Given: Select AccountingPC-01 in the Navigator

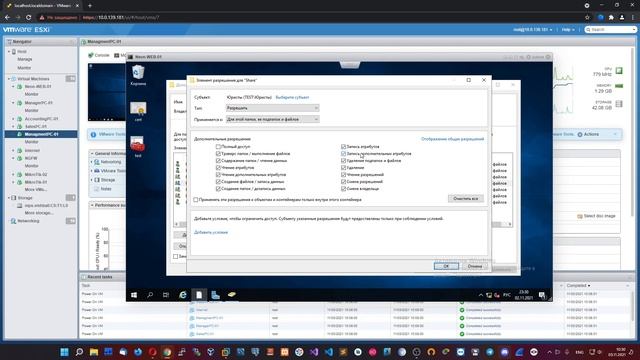Looking at the screenshot, I should pyautogui.click(x=41, y=119).
